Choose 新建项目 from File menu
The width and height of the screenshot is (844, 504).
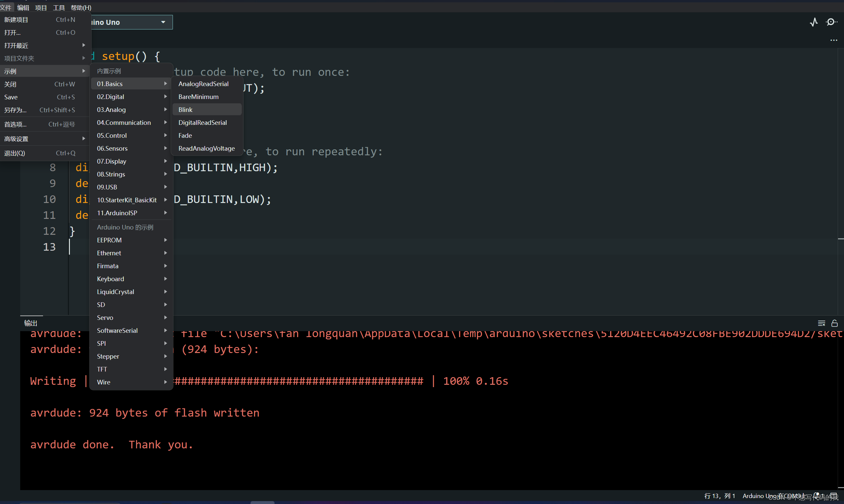45,20
